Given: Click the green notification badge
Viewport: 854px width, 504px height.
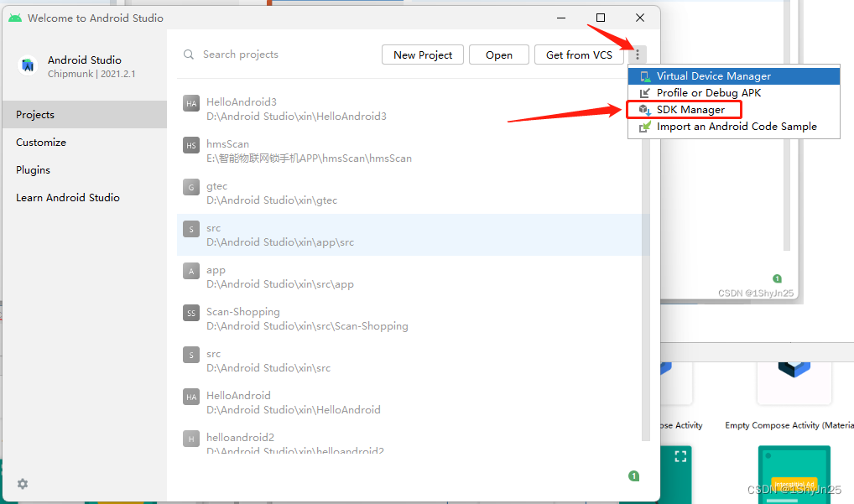Looking at the screenshot, I should pyautogui.click(x=634, y=475).
